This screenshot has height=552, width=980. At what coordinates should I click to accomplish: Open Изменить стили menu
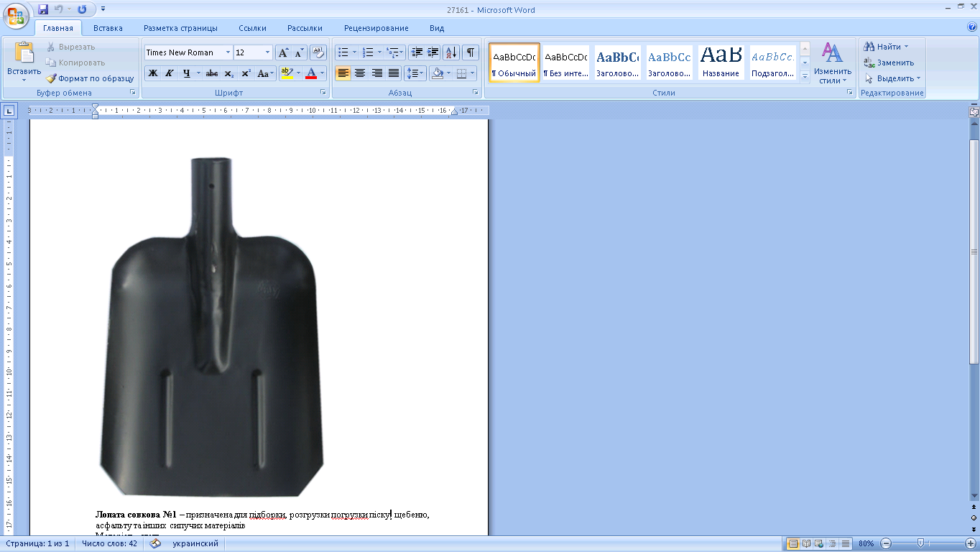coord(833,63)
